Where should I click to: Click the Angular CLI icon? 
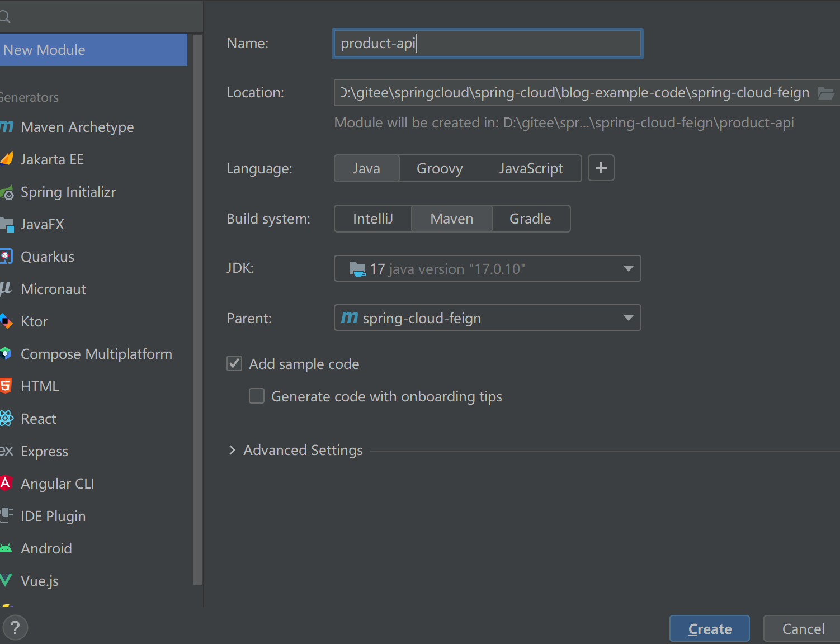6,483
